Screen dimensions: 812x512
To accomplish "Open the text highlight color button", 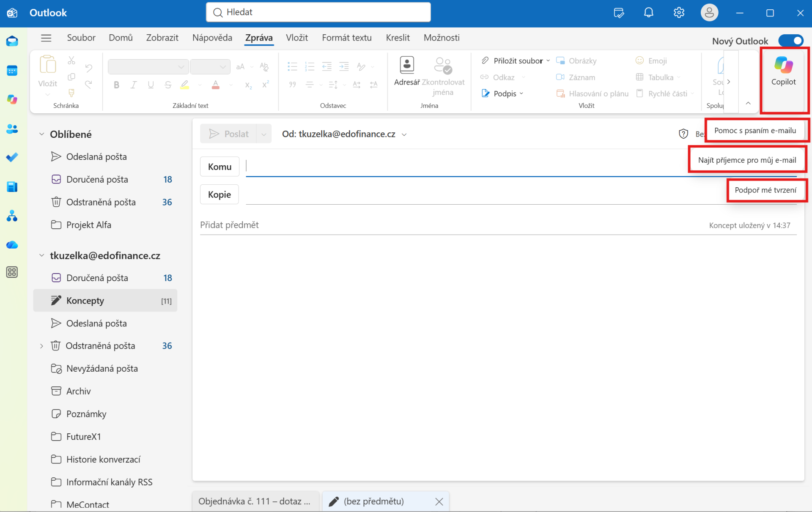I will pyautogui.click(x=185, y=85).
